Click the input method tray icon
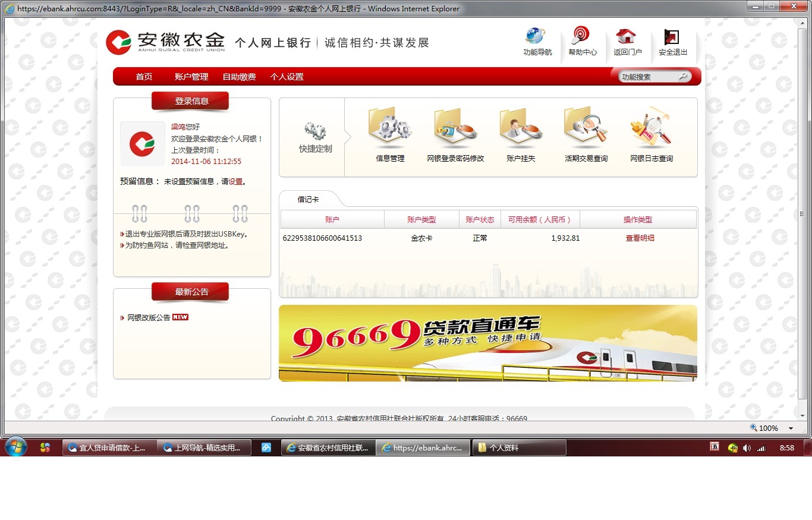 (x=715, y=447)
